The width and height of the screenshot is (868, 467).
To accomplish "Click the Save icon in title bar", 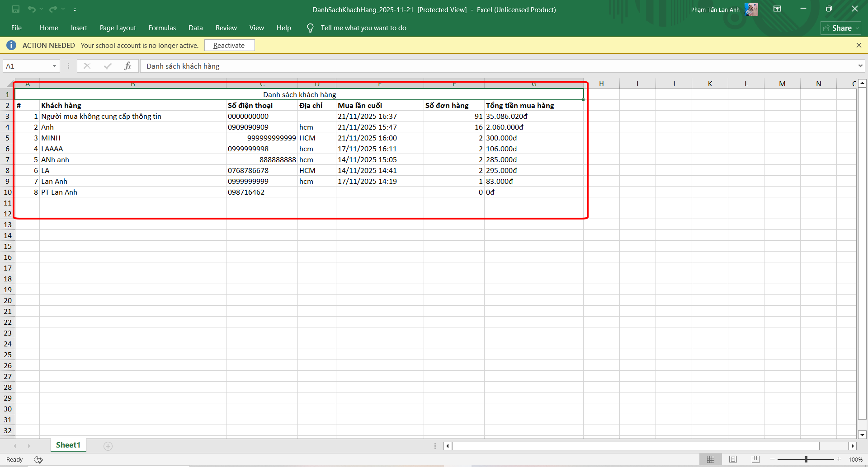I will click(16, 9).
